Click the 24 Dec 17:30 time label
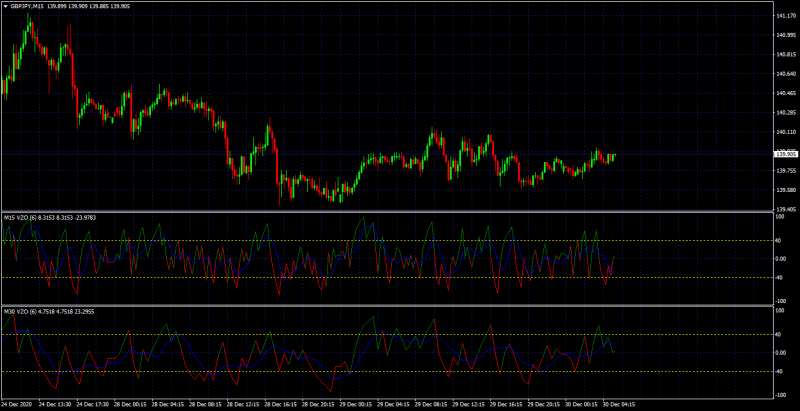Viewport: 800px width, 411px height. pos(92,404)
